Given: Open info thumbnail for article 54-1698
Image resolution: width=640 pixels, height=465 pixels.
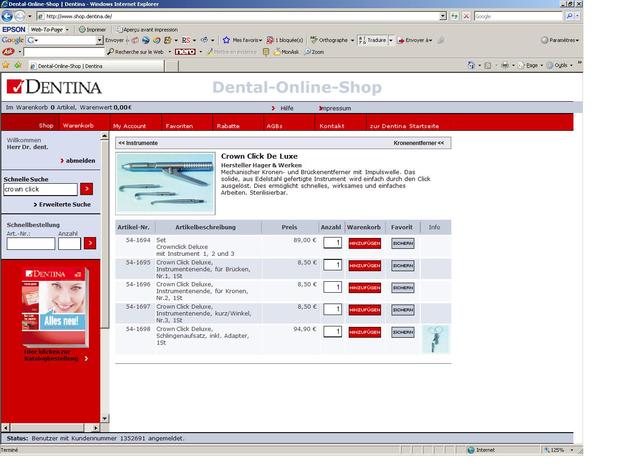Looking at the screenshot, I should click(436, 339).
